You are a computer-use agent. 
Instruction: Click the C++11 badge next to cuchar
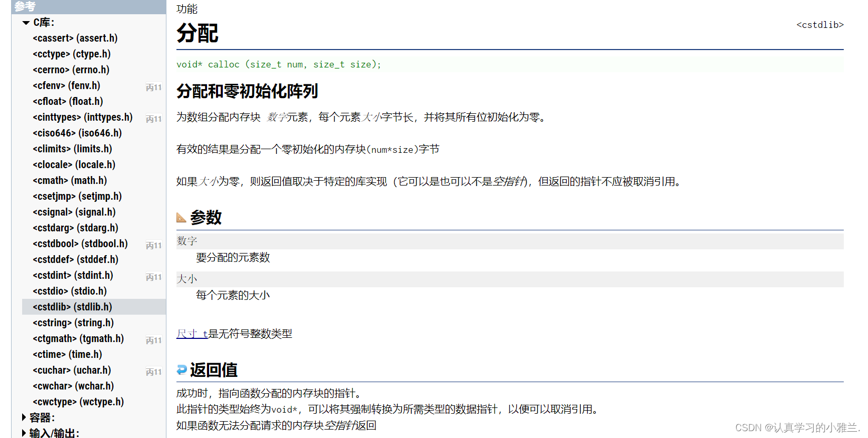154,372
